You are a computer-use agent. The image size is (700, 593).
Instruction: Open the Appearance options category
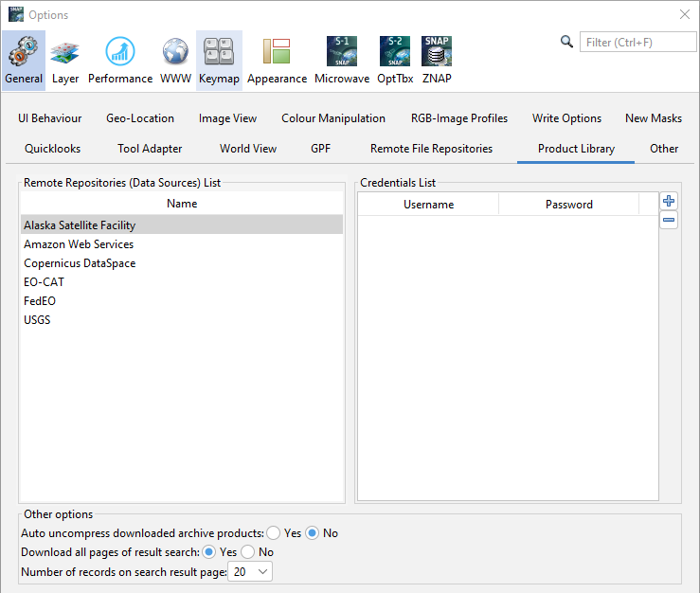277,60
